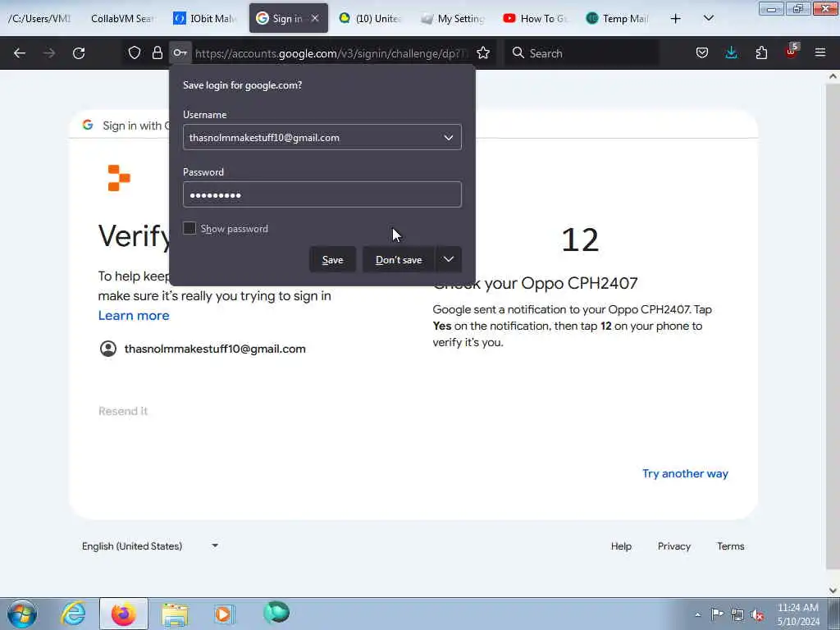Screen dimensions: 840x630
Task: Expand the arrow beside Don't save
Action: [x=449, y=260]
